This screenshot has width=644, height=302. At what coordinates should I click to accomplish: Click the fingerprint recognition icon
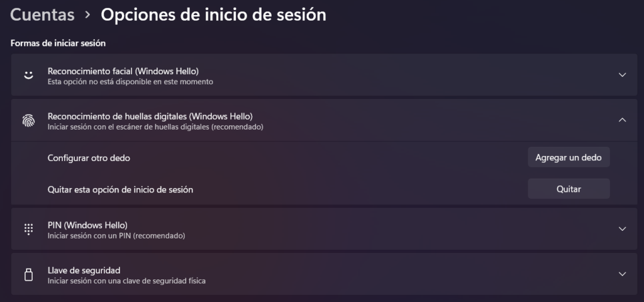coord(28,121)
